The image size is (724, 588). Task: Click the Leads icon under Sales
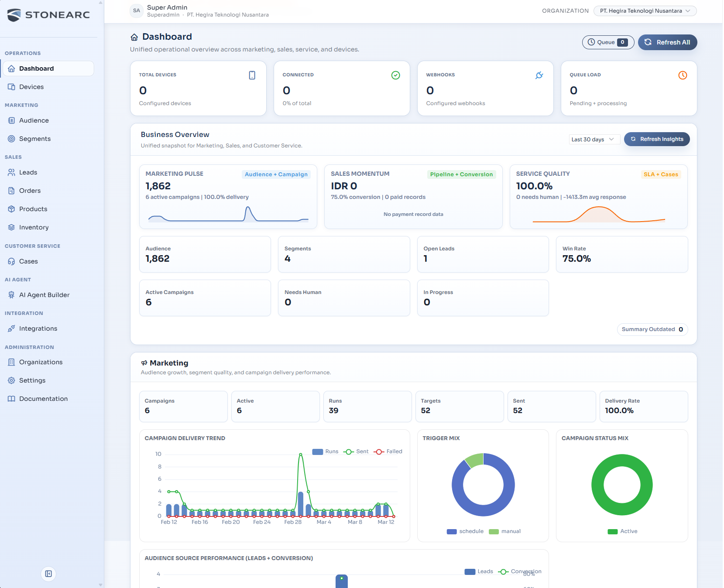[12, 172]
